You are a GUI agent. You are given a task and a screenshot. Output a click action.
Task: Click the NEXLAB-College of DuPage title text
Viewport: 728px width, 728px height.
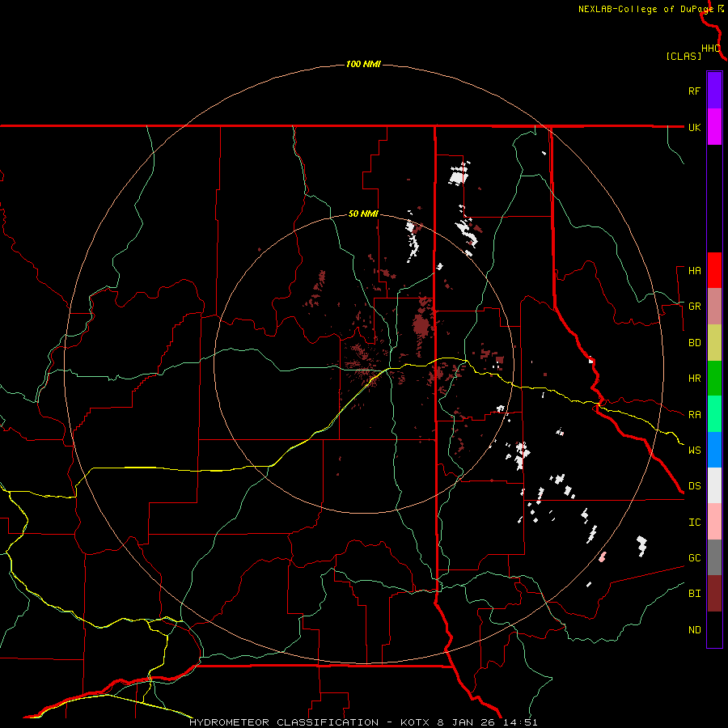[x=645, y=9]
